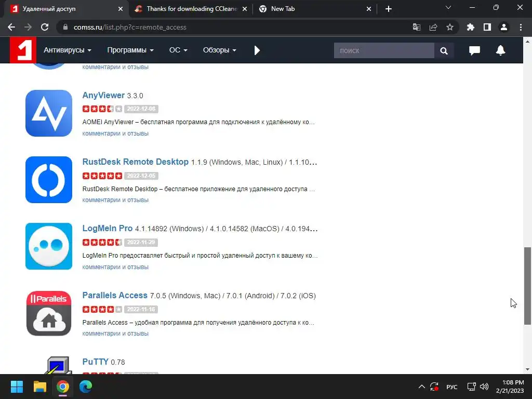Expand the ОС dropdown menu
The image size is (532, 399).
point(179,50)
